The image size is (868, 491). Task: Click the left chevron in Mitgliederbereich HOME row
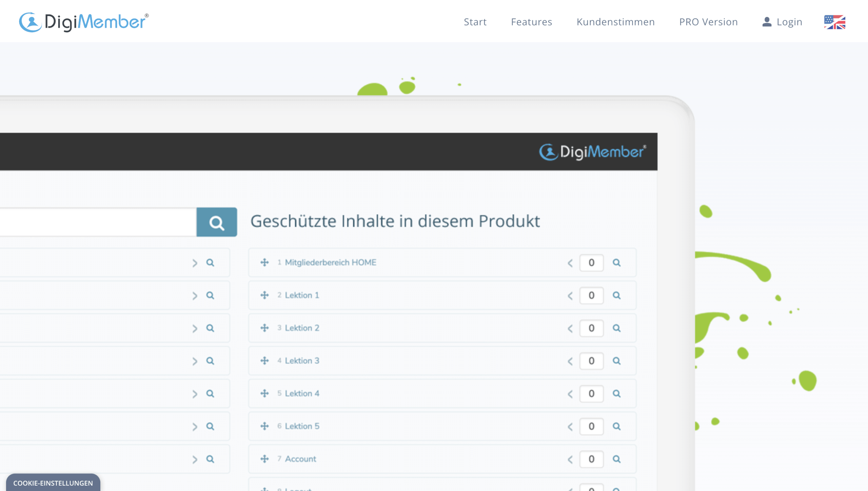570,263
